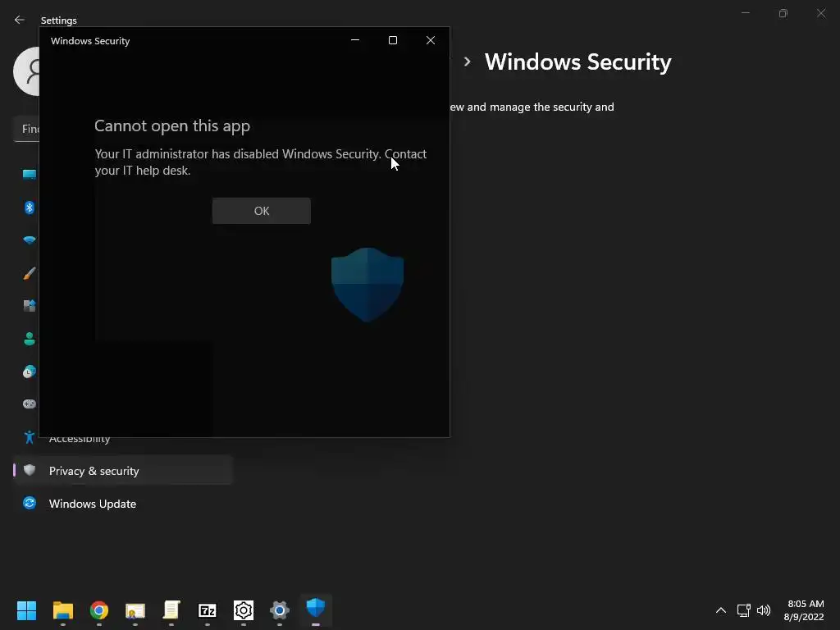840x630 pixels.
Task: Switch to Windows Security shield on the taskbar
Action: coord(316,609)
